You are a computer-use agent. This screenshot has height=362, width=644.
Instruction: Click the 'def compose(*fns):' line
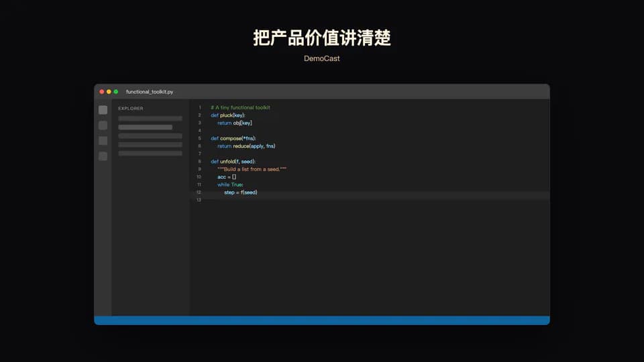(233, 138)
